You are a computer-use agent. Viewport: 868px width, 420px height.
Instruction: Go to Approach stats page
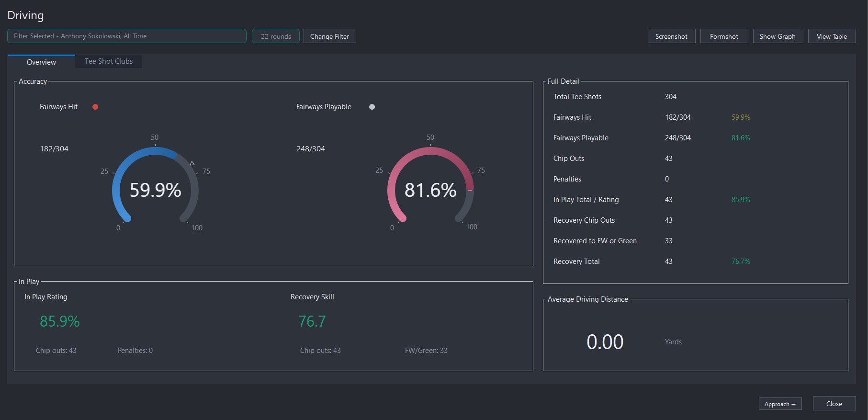click(x=780, y=404)
